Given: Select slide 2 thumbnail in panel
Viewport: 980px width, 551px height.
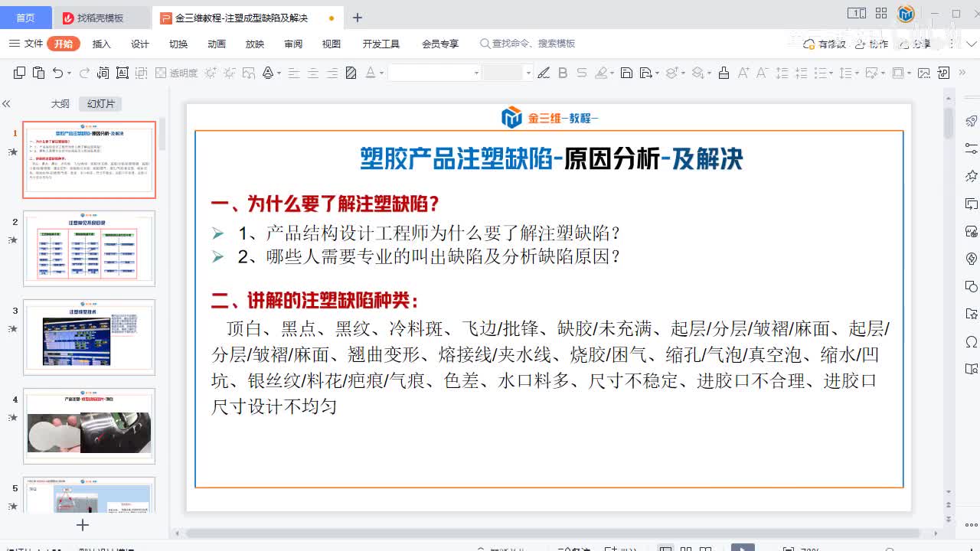Looking at the screenshot, I should click(90, 248).
